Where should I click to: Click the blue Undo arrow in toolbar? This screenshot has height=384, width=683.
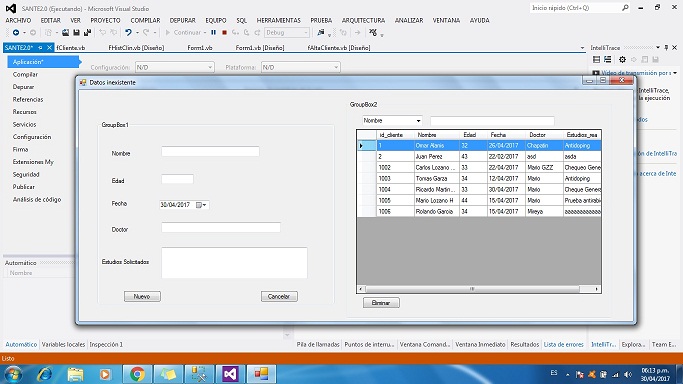pyautogui.click(x=128, y=33)
